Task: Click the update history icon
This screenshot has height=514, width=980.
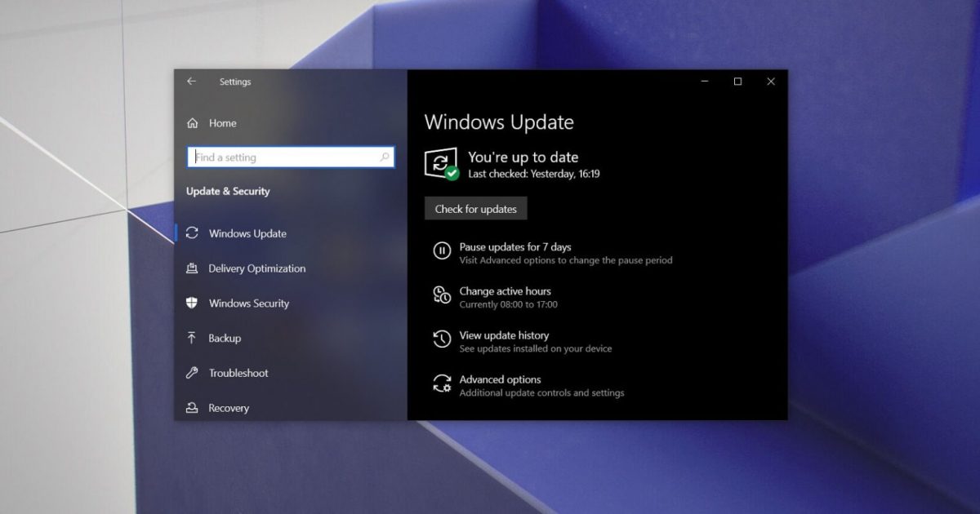Action: 442,339
